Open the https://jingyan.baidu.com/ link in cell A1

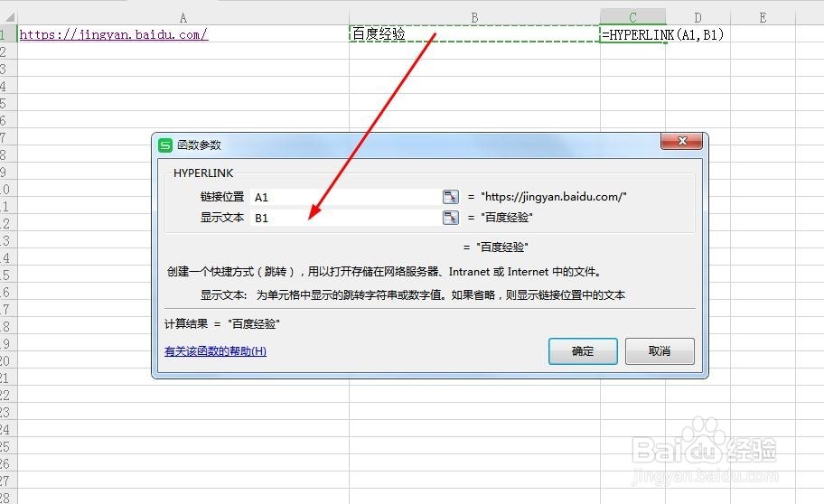[x=114, y=34]
